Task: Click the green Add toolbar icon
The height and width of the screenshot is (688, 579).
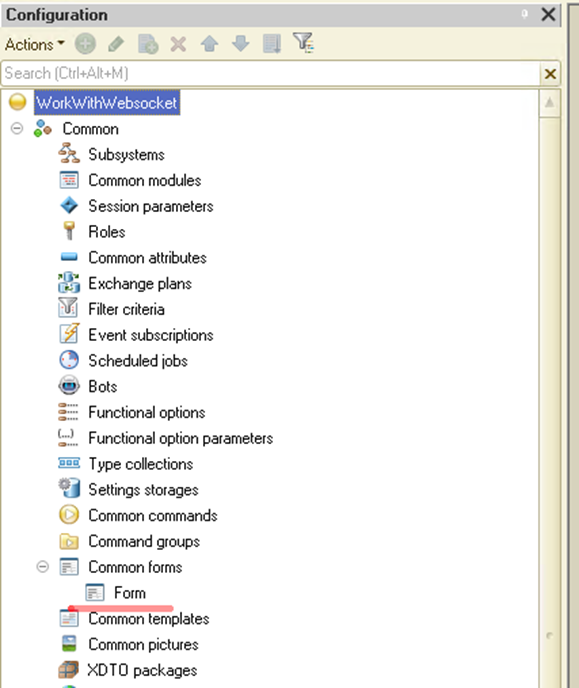Action: [x=85, y=44]
